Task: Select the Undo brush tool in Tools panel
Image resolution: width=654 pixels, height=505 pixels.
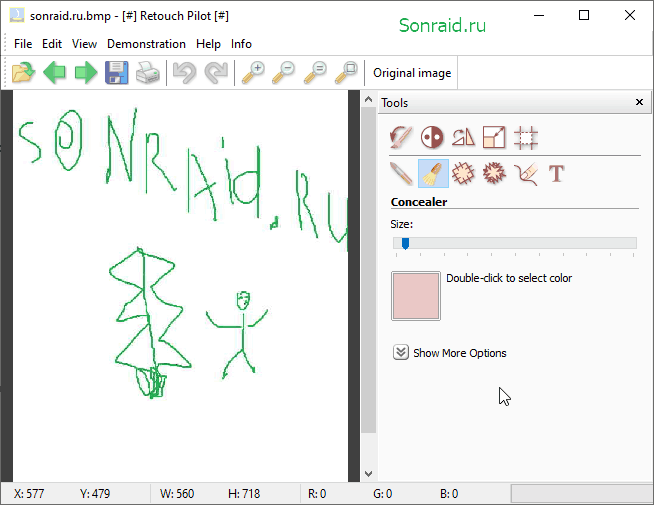Action: [x=401, y=137]
